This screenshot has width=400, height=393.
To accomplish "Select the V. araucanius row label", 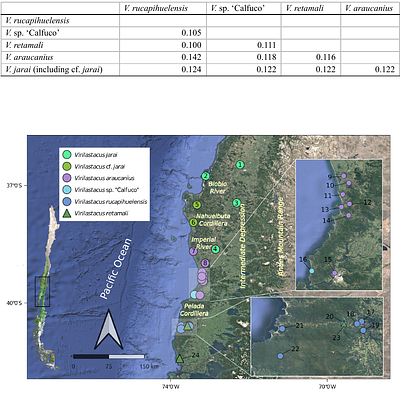I will click(x=29, y=57).
